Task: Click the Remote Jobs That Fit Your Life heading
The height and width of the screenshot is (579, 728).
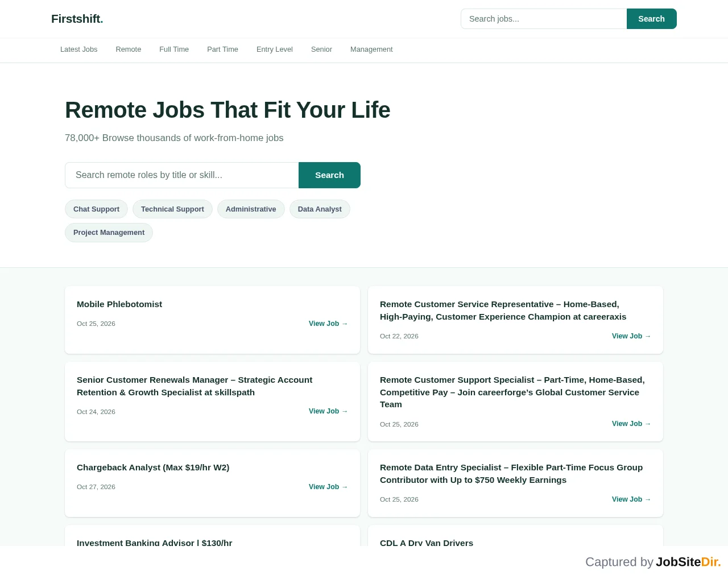Action: [x=227, y=110]
